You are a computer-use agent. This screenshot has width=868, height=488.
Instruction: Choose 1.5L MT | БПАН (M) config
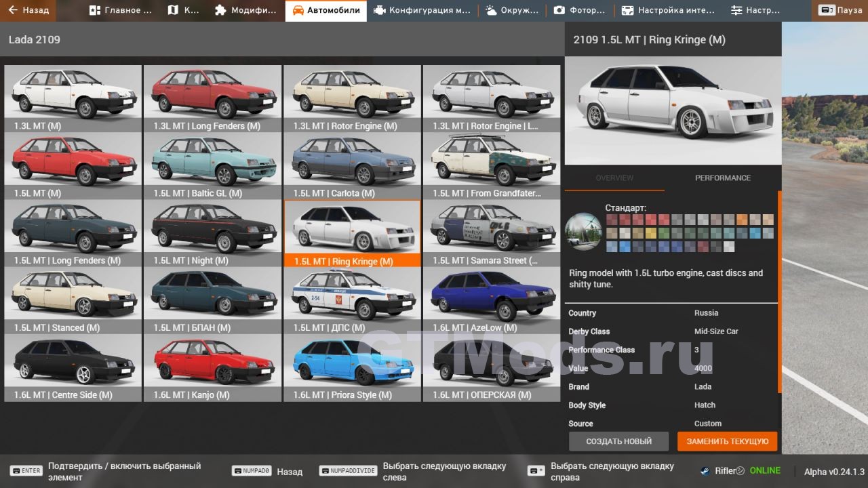pyautogui.click(x=213, y=300)
